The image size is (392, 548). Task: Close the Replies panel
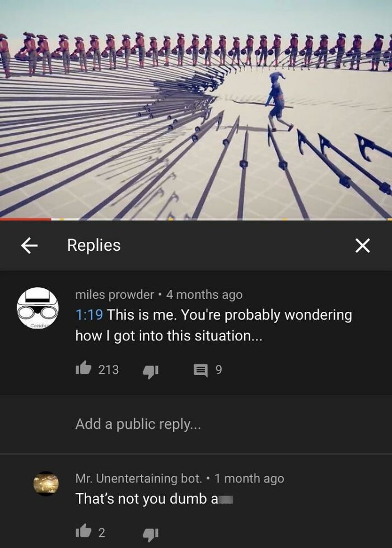click(x=363, y=245)
